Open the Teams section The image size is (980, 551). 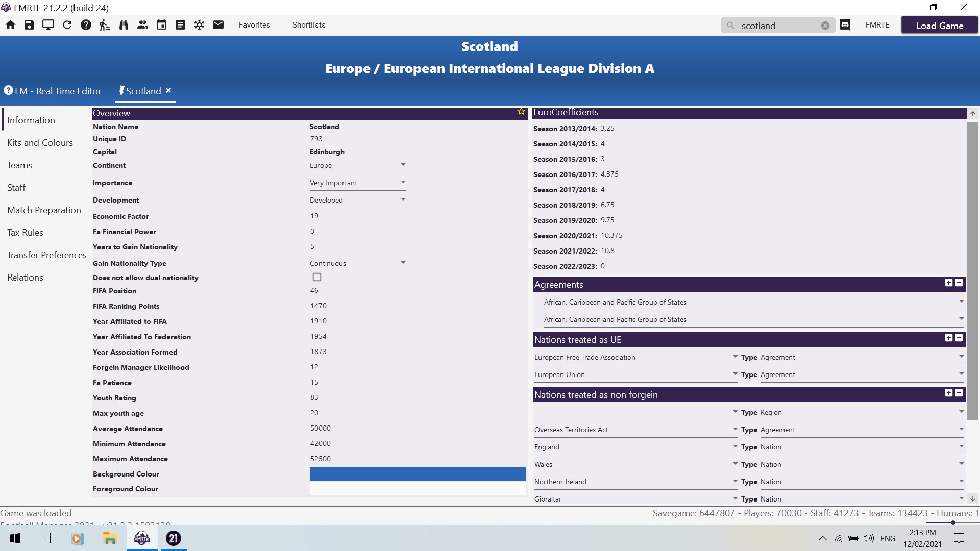[x=19, y=165]
